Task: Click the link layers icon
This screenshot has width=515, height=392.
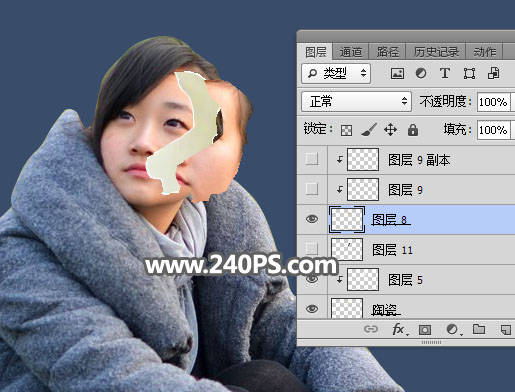Action: pos(371,329)
